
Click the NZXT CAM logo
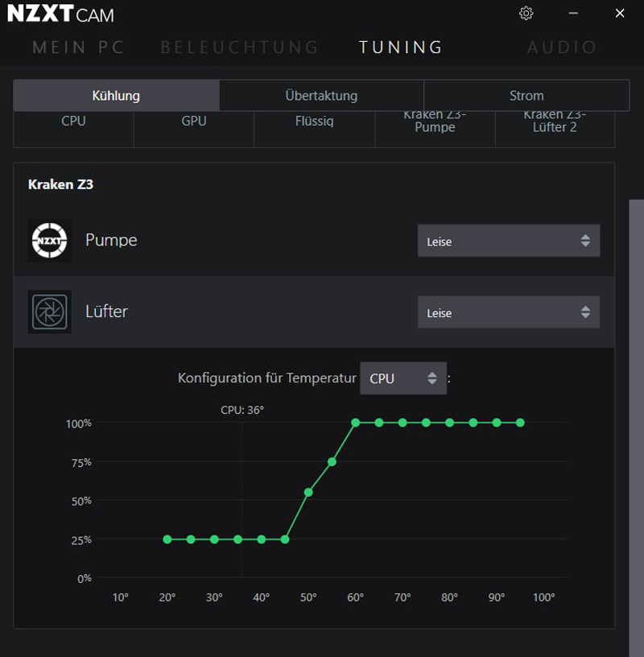60,14
